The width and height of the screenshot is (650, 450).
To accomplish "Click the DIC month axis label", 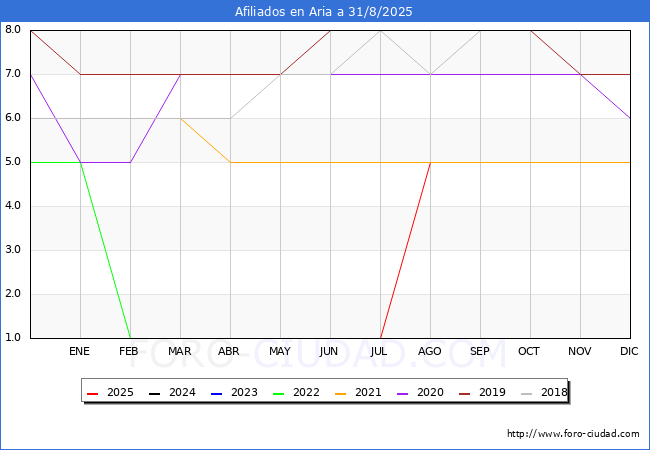I will click(629, 351).
